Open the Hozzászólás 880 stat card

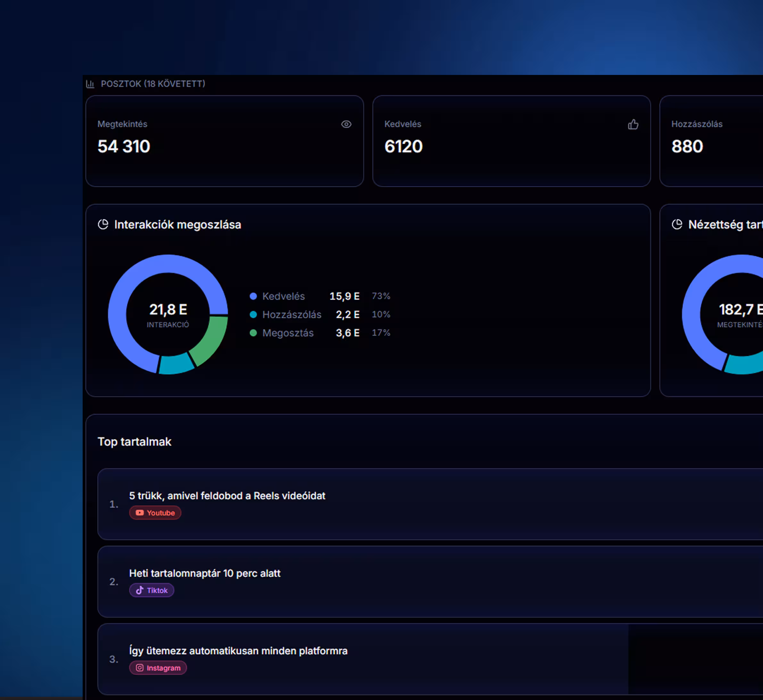pos(711,141)
